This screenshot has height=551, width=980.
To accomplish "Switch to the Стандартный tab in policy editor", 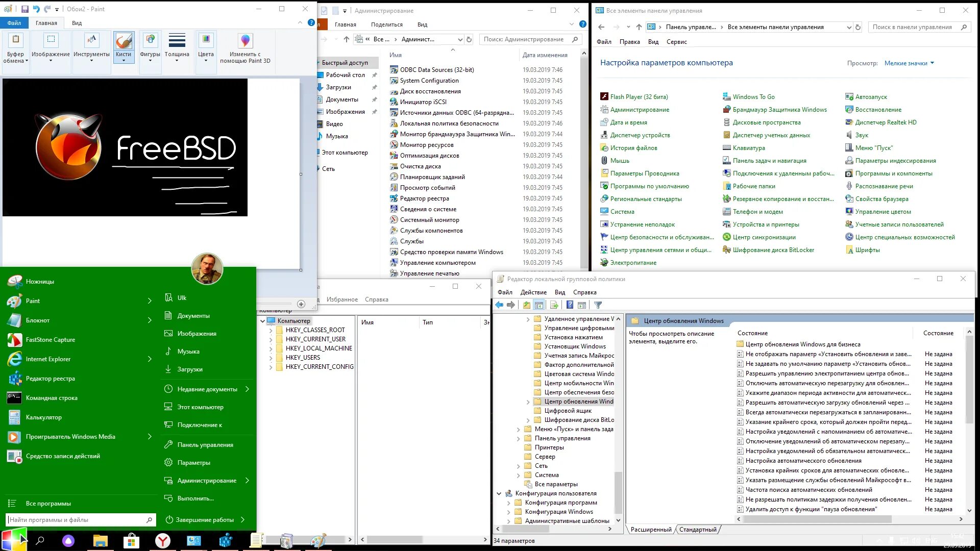I will [x=697, y=530].
